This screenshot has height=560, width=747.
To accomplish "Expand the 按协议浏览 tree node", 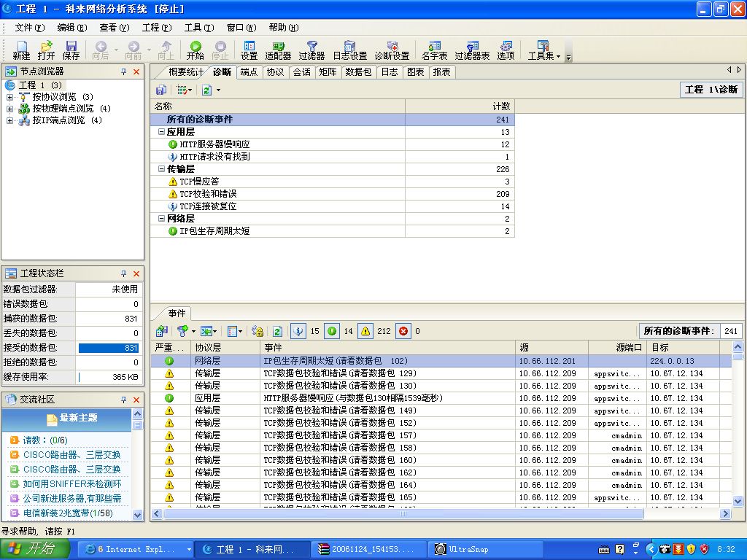I will tap(10, 97).
